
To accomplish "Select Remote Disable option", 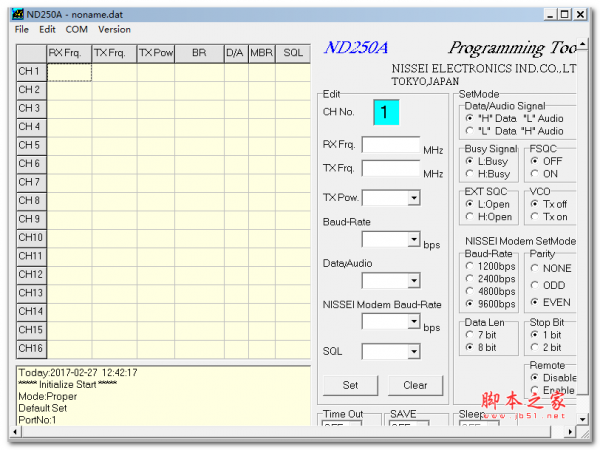I will (x=553, y=378).
